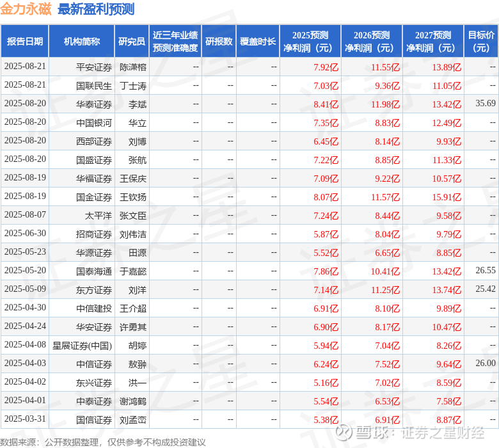
Task: Click date 2025-04-30 cell
Action: pos(25,308)
